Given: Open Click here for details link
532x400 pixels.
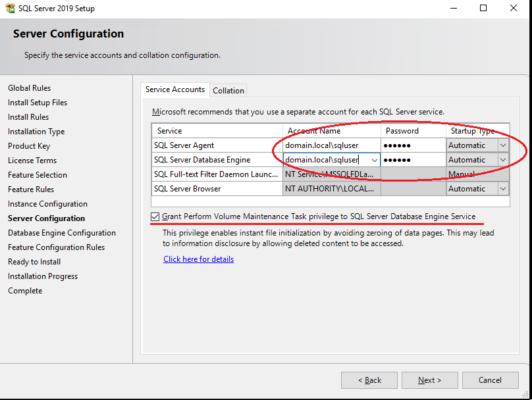Looking at the screenshot, I should (x=198, y=259).
